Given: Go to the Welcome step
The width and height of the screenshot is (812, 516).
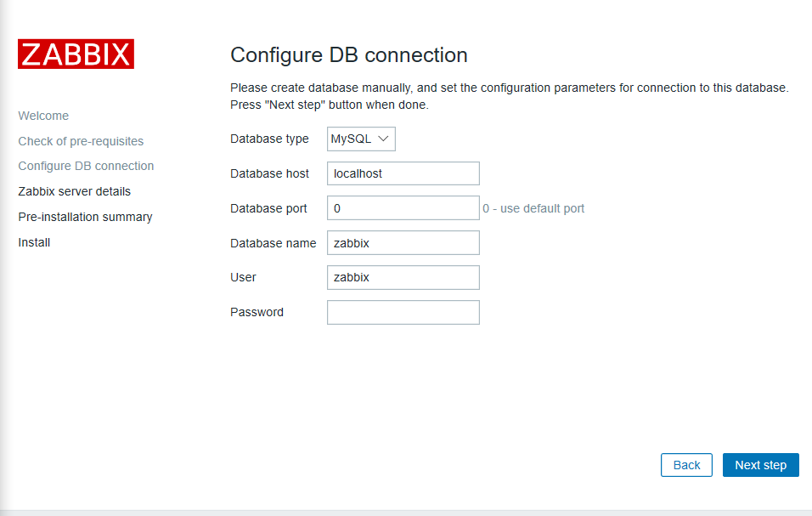Looking at the screenshot, I should tap(43, 116).
